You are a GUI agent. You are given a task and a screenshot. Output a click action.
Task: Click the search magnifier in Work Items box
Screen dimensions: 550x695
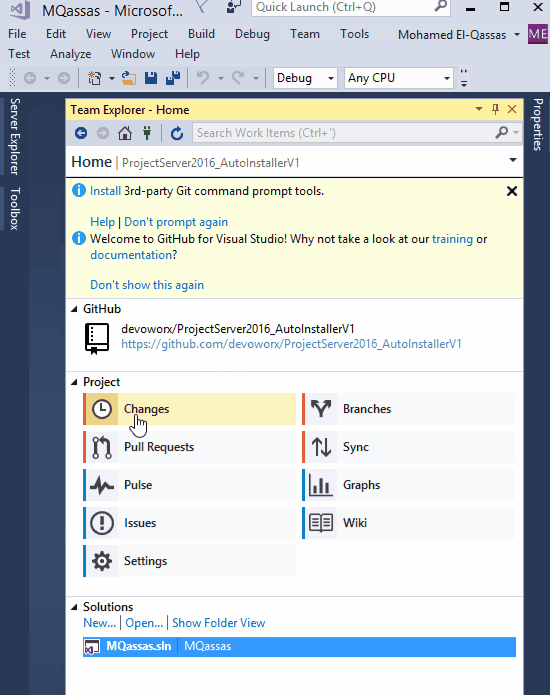502,132
